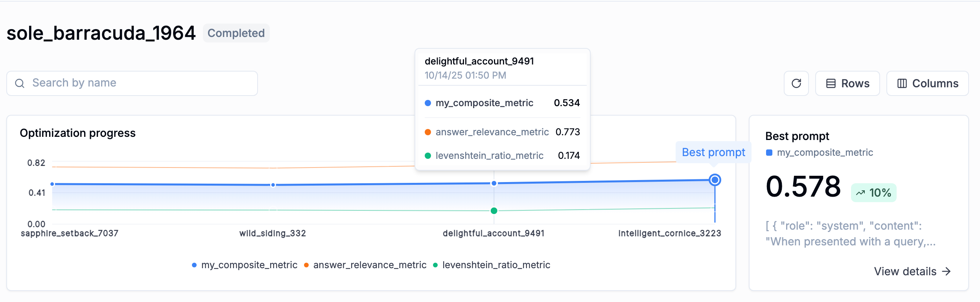Click the refresh icon button
Screen dimensions: 980x302
[796, 83]
